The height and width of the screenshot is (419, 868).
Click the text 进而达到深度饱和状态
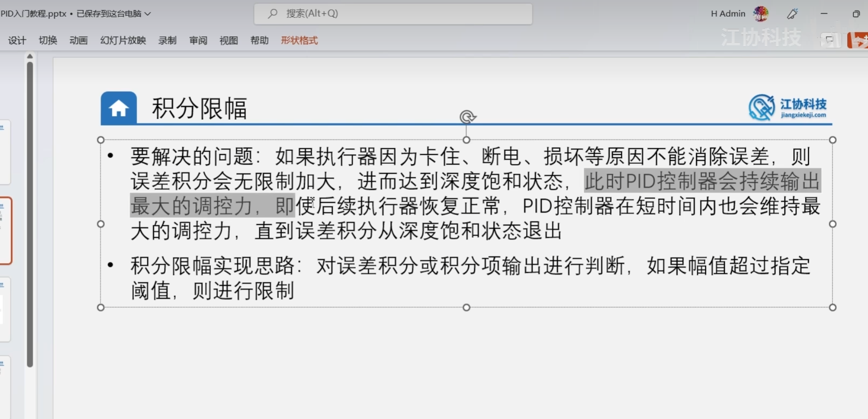pos(461,181)
